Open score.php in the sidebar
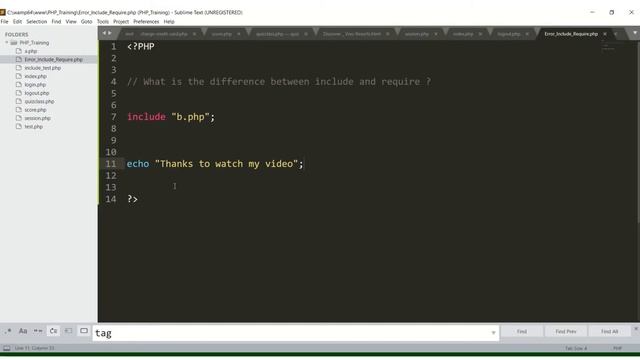Image resolution: width=640 pixels, height=360 pixels. click(x=35, y=110)
